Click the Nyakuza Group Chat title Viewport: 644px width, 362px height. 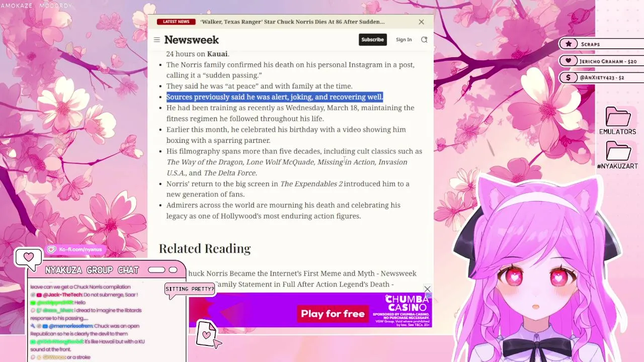(92, 270)
